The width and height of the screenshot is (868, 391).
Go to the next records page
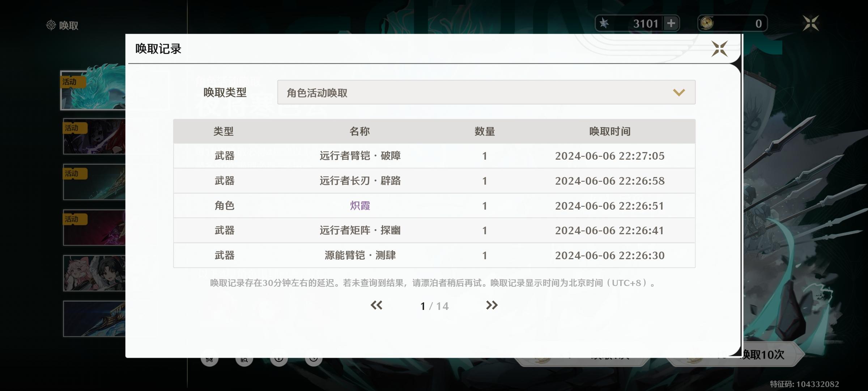[492, 305]
